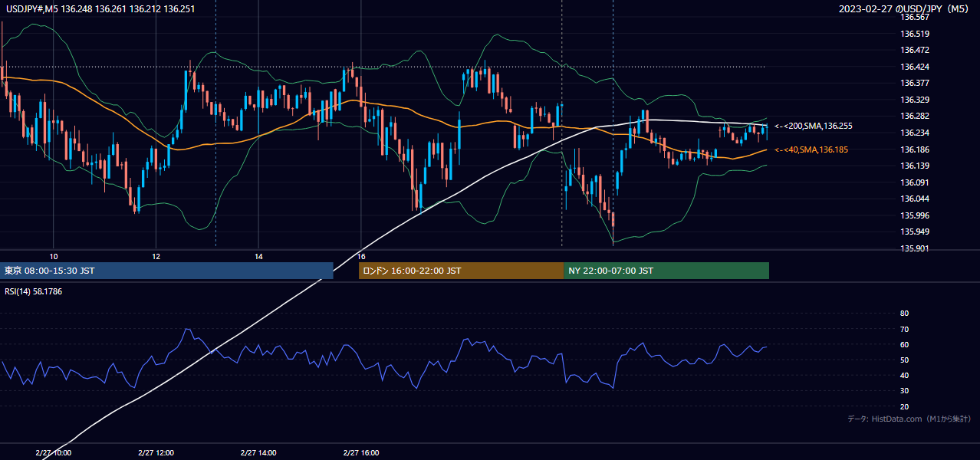
Task: Click the RSI 50 level label
Action: 904,360
